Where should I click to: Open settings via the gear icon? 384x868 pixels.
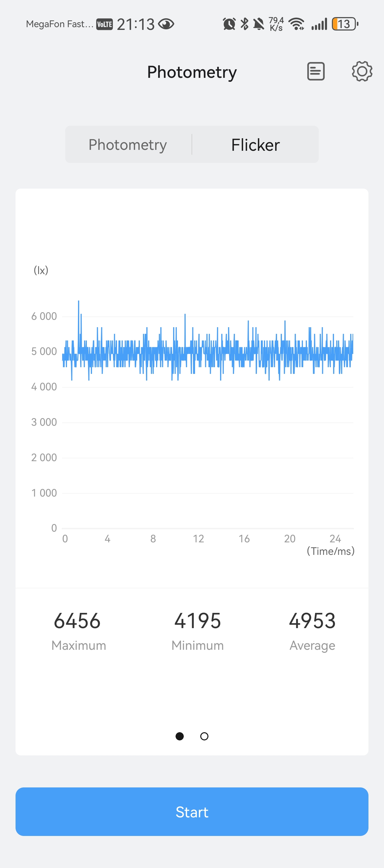[x=362, y=71]
